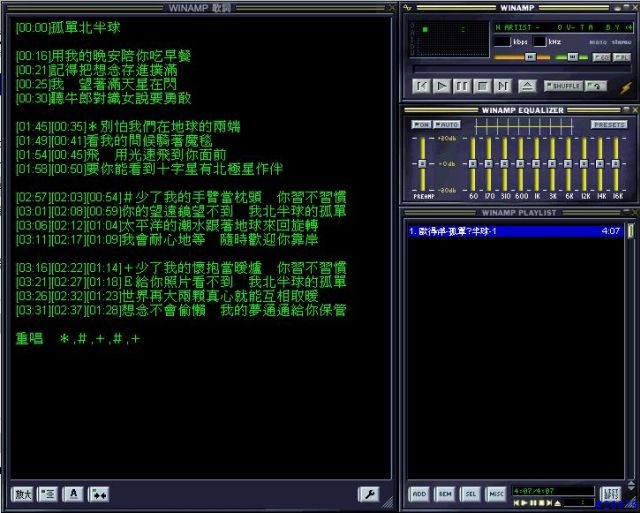Click the mini Eject button in playlist footer
Image resolution: width=640 pixels, height=513 pixels.
tap(558, 503)
